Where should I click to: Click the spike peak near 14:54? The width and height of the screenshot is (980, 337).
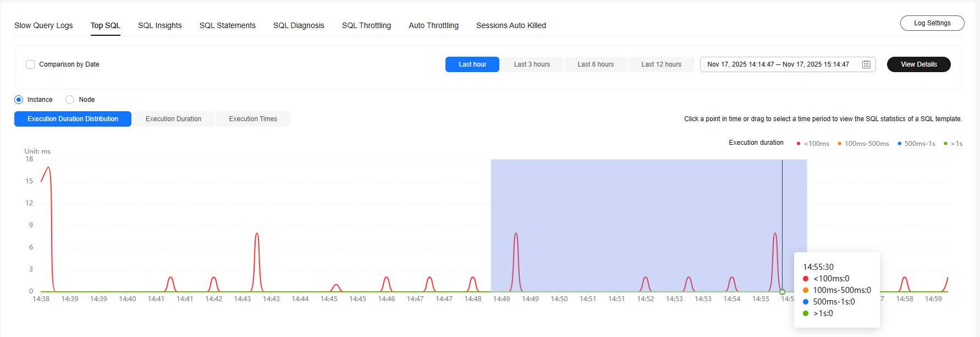(732, 278)
